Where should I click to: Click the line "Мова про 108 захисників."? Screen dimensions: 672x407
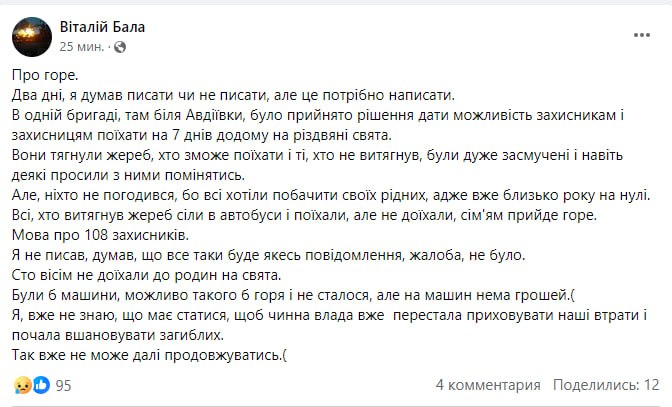[98, 234]
